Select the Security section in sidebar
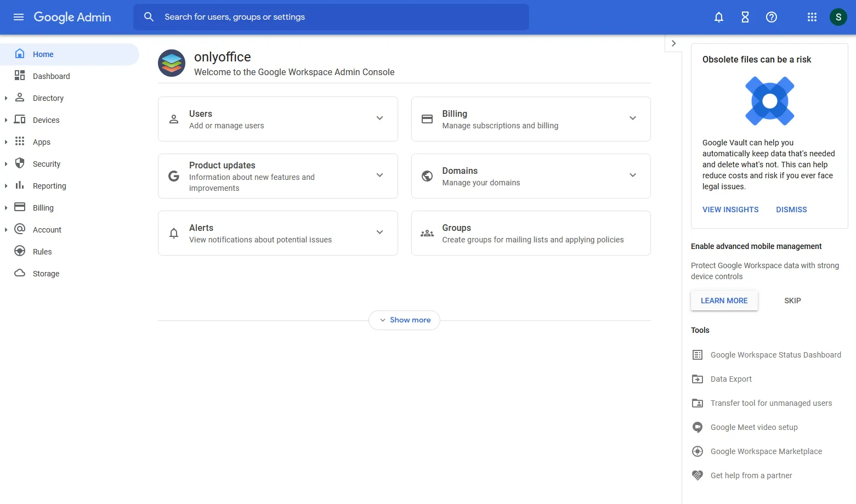 (x=46, y=163)
